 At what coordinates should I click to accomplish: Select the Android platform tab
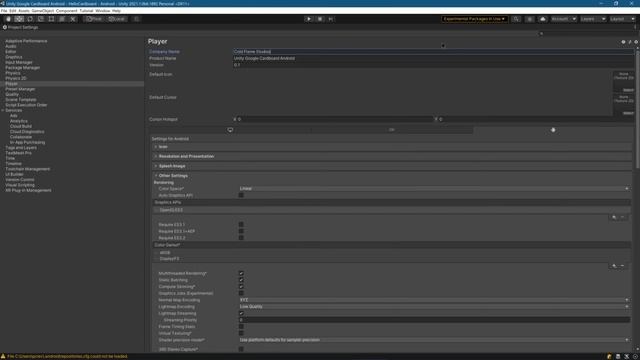click(553, 130)
